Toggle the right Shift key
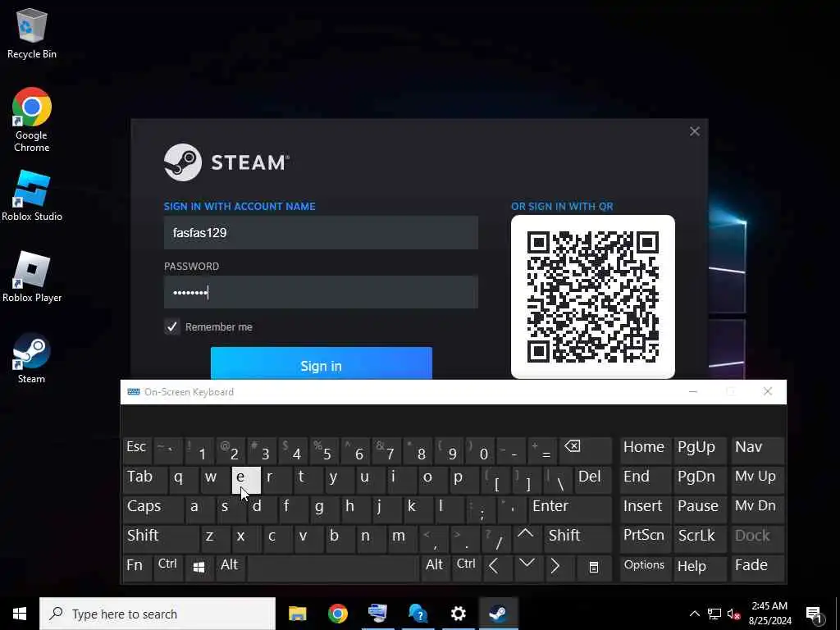The image size is (840, 630). [x=578, y=538]
